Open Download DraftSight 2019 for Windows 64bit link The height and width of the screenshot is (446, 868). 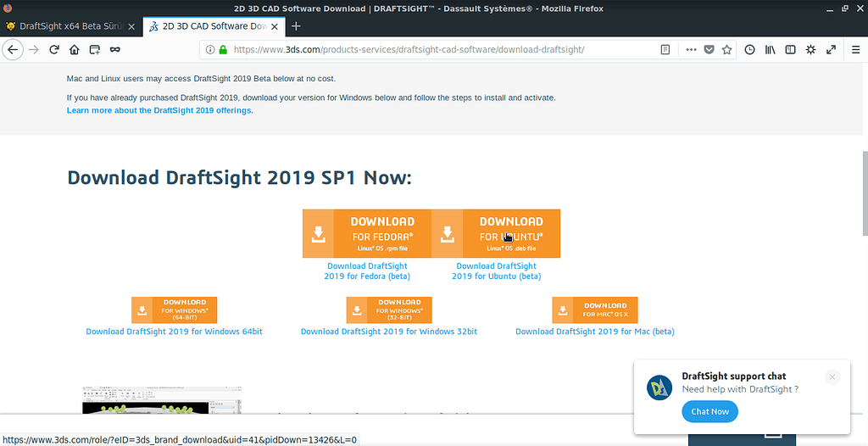pos(174,332)
